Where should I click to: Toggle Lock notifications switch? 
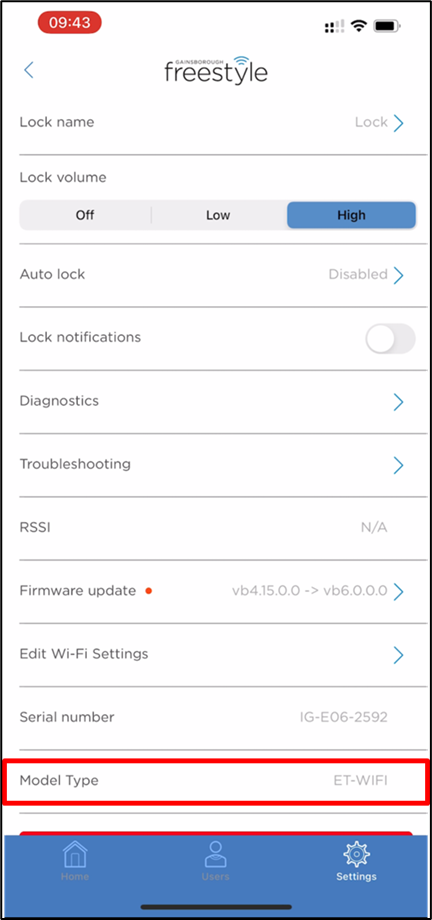pos(390,339)
